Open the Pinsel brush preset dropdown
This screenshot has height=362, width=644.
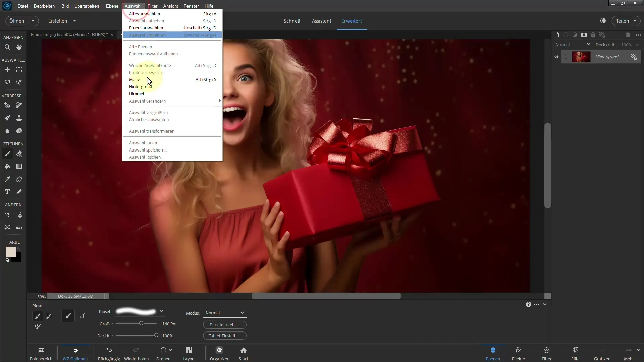pos(161,311)
